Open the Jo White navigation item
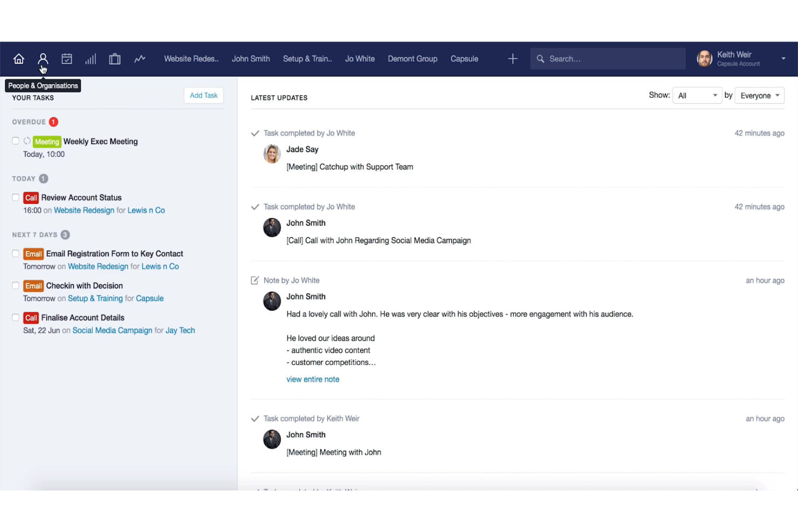This screenshot has width=798, height=532. click(x=360, y=58)
